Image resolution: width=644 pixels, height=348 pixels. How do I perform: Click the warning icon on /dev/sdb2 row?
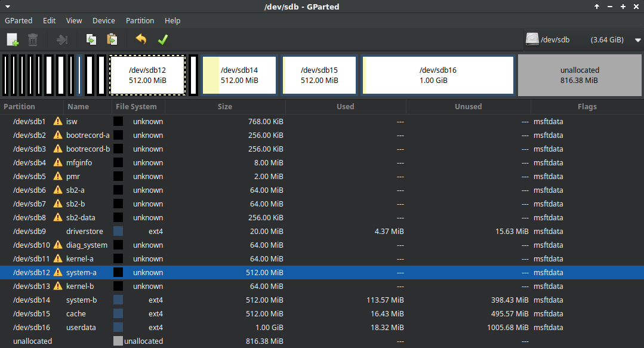58,135
